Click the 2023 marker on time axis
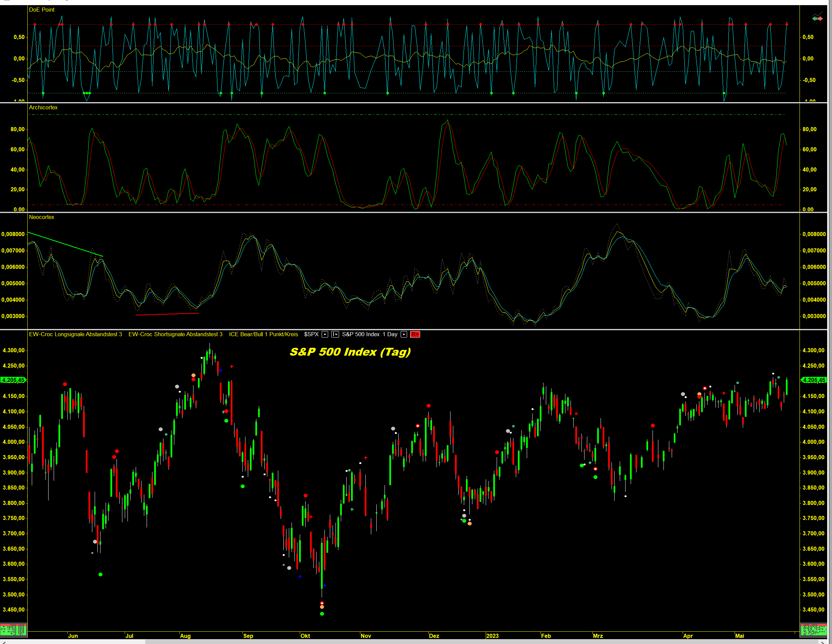The image size is (832, 644). (492, 636)
